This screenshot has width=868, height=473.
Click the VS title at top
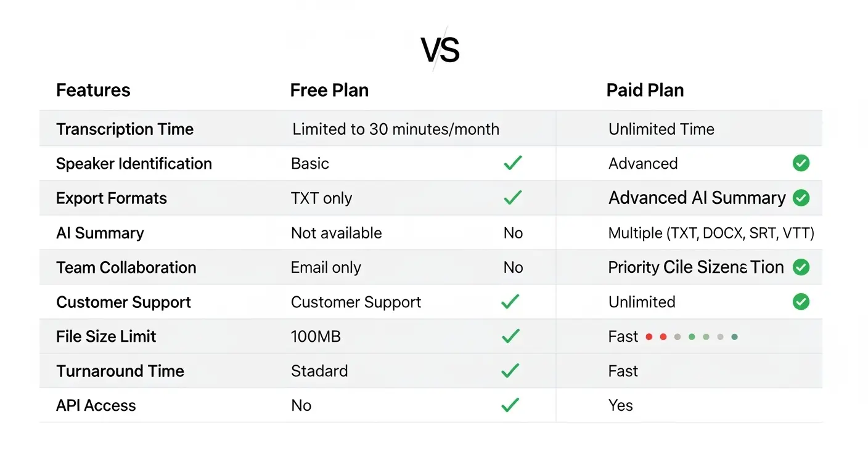(x=440, y=51)
